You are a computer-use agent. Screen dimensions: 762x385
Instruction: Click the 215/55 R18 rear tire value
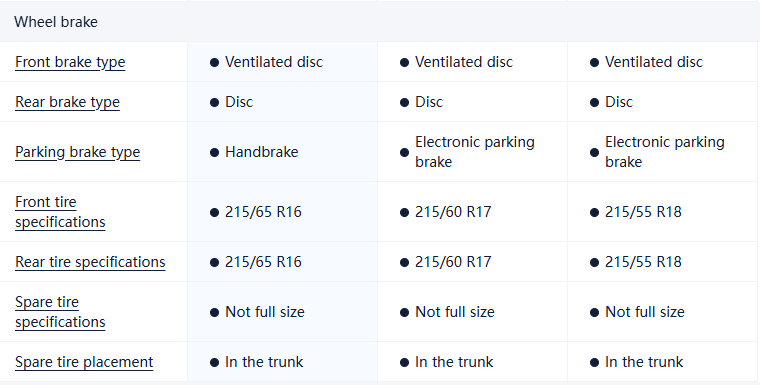[x=643, y=262]
